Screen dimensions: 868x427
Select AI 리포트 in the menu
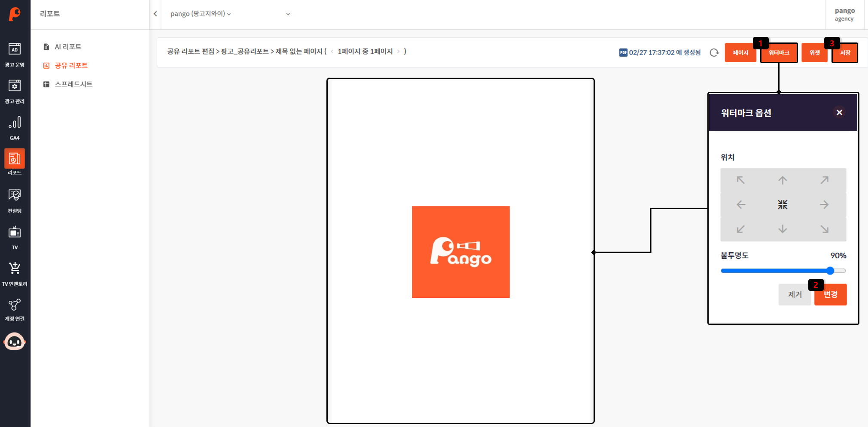click(63, 47)
